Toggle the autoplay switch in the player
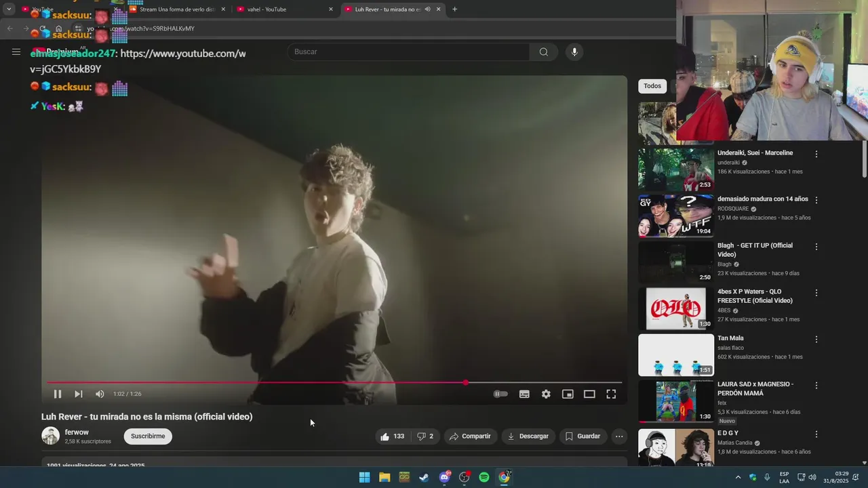The image size is (868, 488). [x=500, y=394]
